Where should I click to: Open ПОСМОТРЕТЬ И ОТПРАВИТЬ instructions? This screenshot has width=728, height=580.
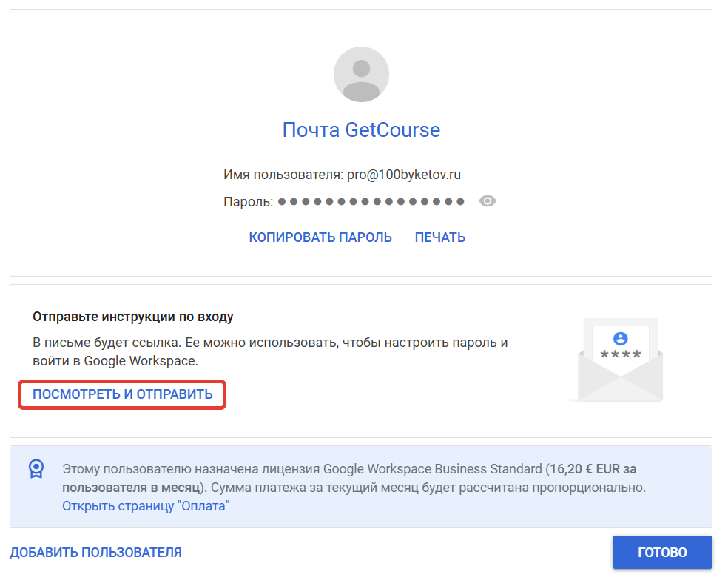tap(123, 394)
